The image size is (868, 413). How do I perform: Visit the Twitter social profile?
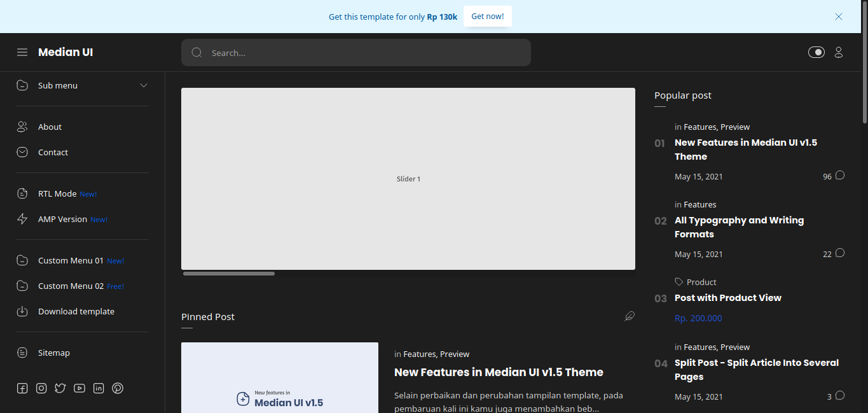click(60, 388)
